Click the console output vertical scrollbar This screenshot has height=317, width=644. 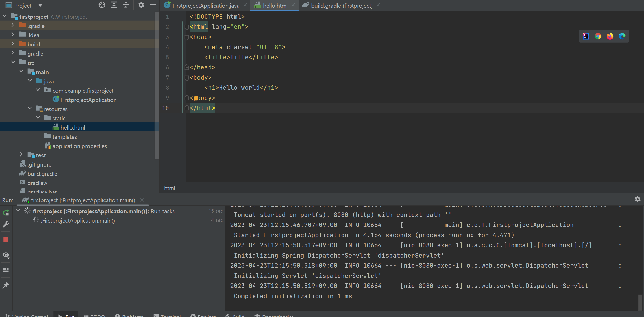[x=640, y=302]
